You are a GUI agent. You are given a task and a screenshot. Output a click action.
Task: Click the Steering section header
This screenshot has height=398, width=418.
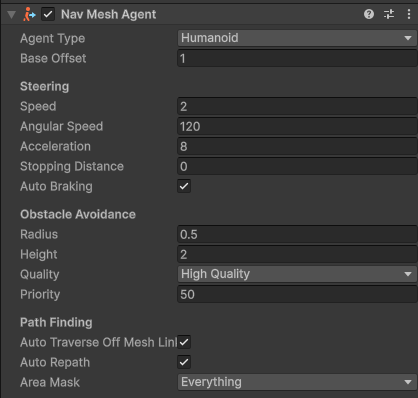pyautogui.click(x=45, y=86)
